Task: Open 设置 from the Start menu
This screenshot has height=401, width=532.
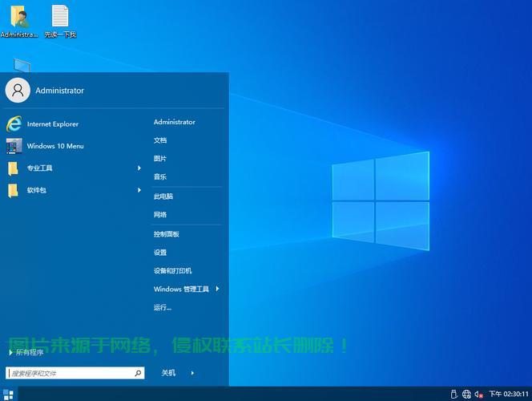Action: point(160,253)
